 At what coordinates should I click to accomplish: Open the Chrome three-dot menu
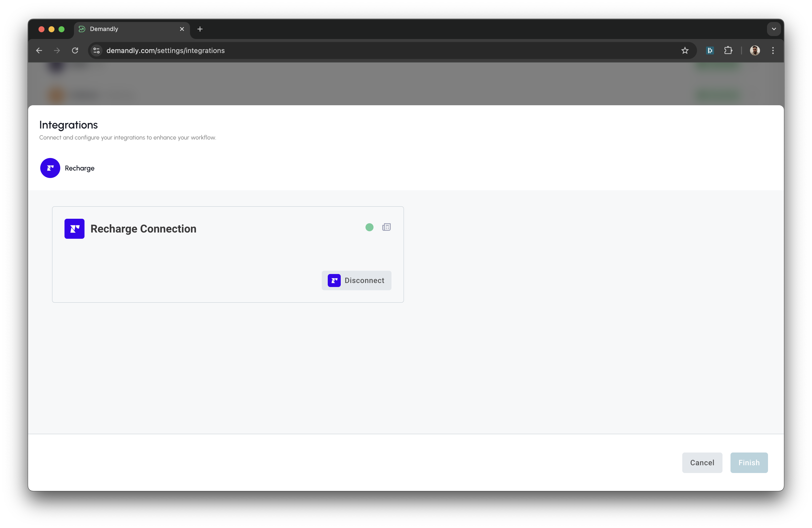tap(773, 50)
